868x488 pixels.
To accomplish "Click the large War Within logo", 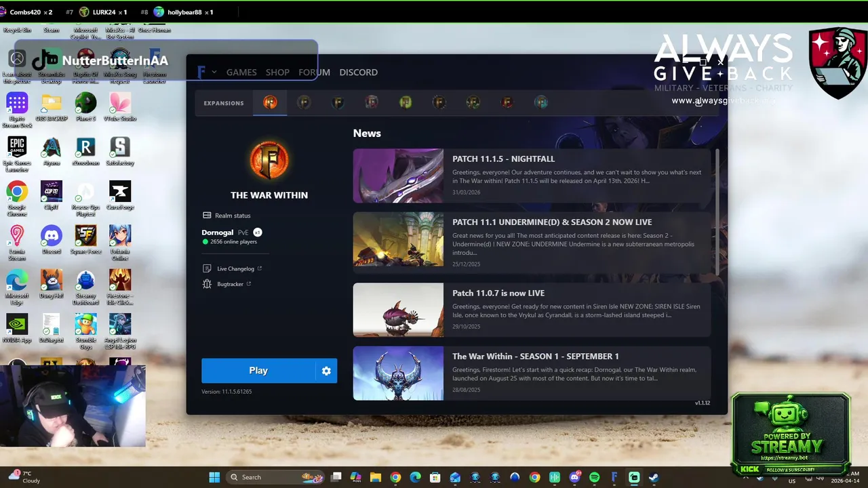I will click(269, 160).
